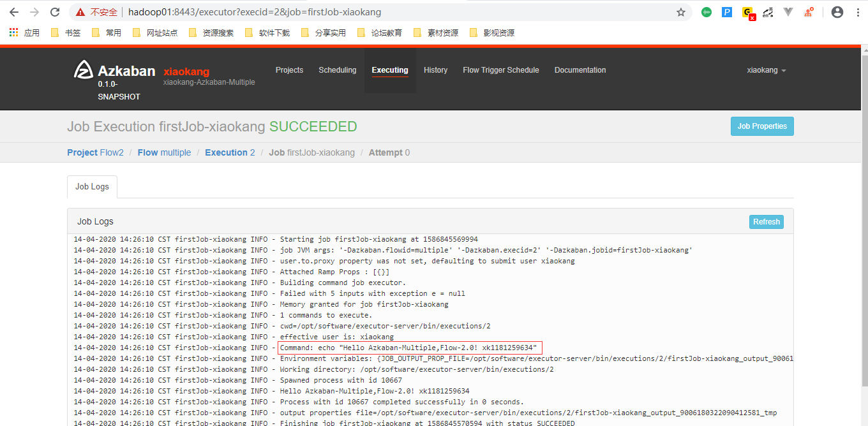Click the insecure-site warning triangle icon
Viewport: 868px width, 426px height.
[x=81, y=12]
